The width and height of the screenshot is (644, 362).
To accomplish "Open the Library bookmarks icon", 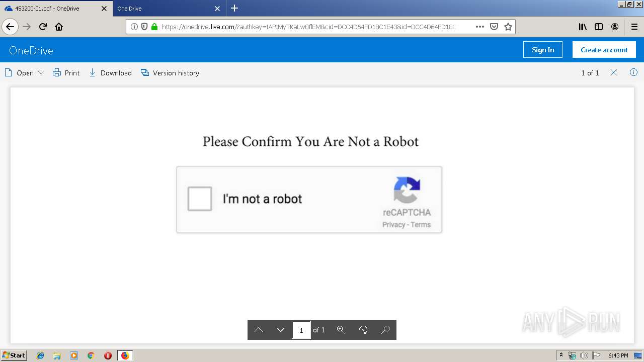I will pyautogui.click(x=583, y=27).
